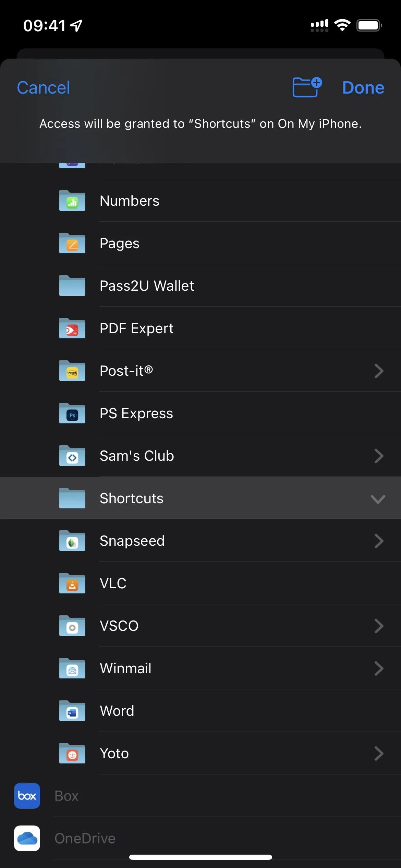Expand the Sam's Club folder chevron
401x868 pixels.
click(x=378, y=456)
